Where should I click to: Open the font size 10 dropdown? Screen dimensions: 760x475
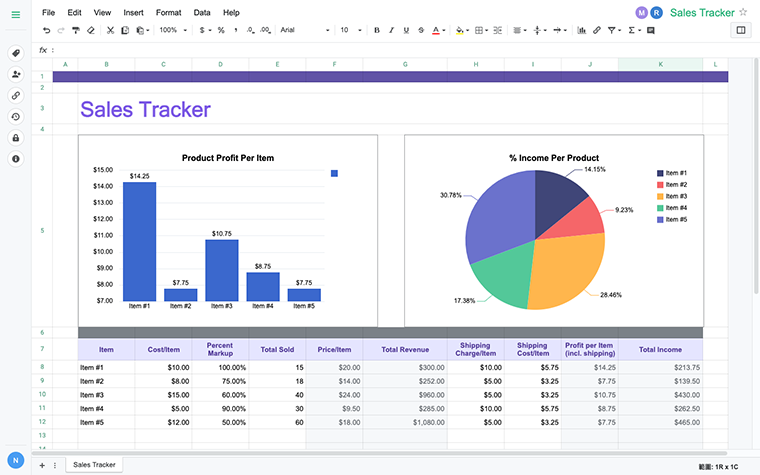click(x=351, y=31)
